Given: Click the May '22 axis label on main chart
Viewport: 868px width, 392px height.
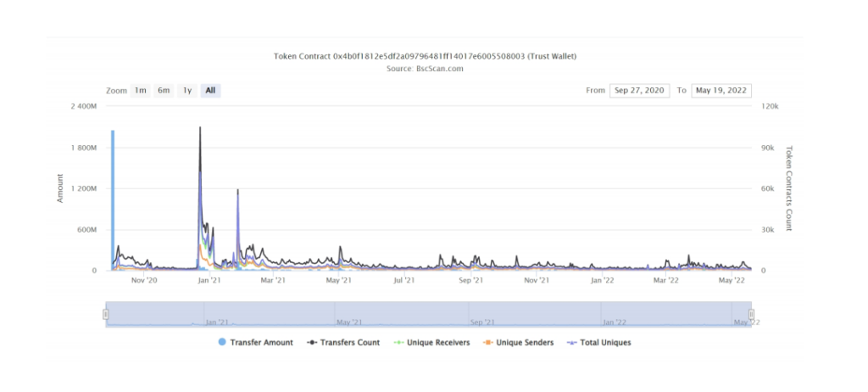Looking at the screenshot, I should (x=732, y=281).
